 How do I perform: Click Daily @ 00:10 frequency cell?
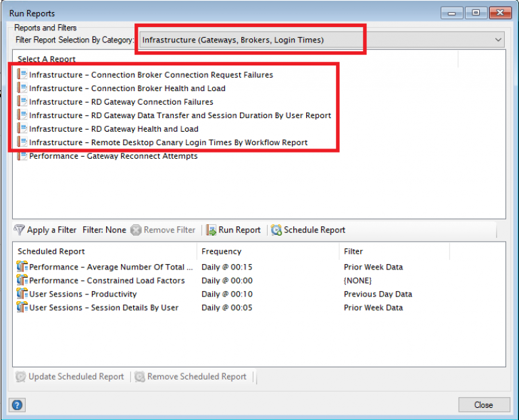pyautogui.click(x=227, y=294)
